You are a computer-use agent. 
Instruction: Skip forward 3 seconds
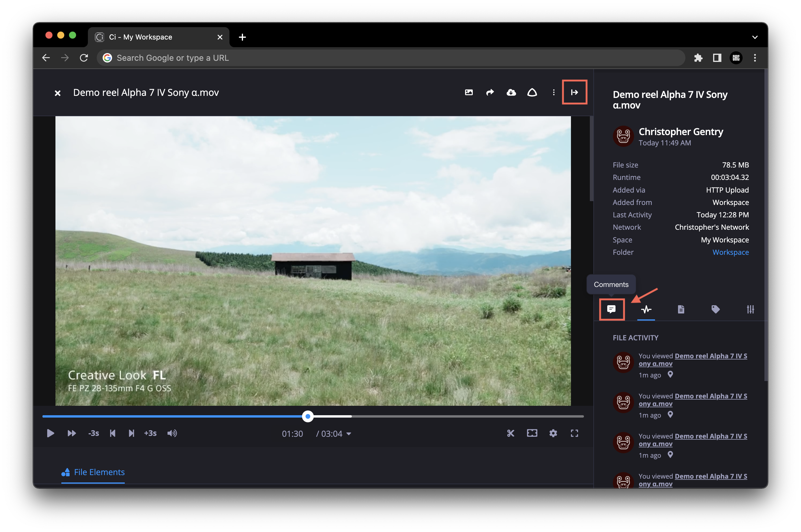coord(150,433)
